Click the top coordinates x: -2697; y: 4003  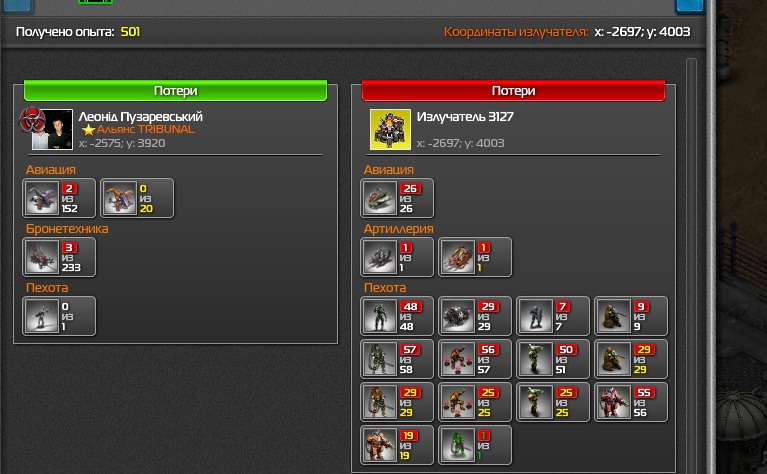pos(642,32)
